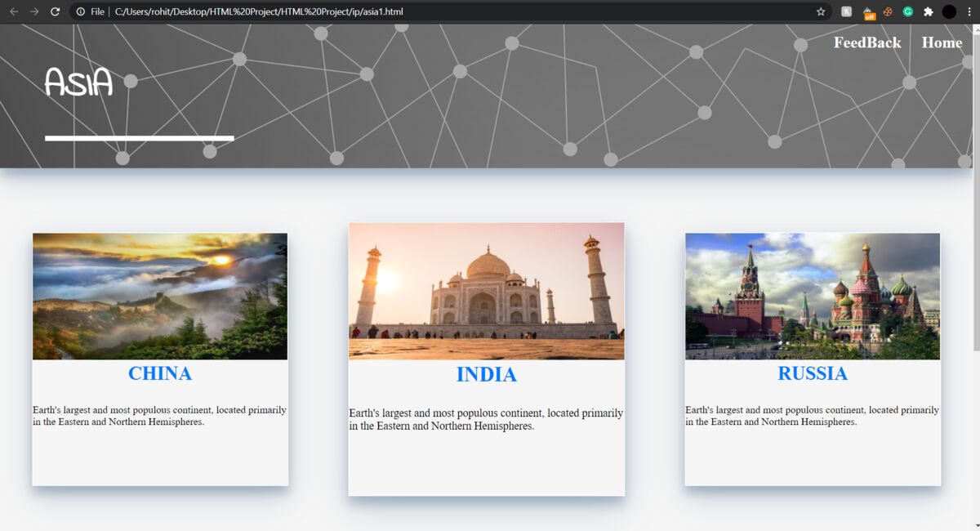
Task: Open the cookie extension icon
Action: pos(889,11)
